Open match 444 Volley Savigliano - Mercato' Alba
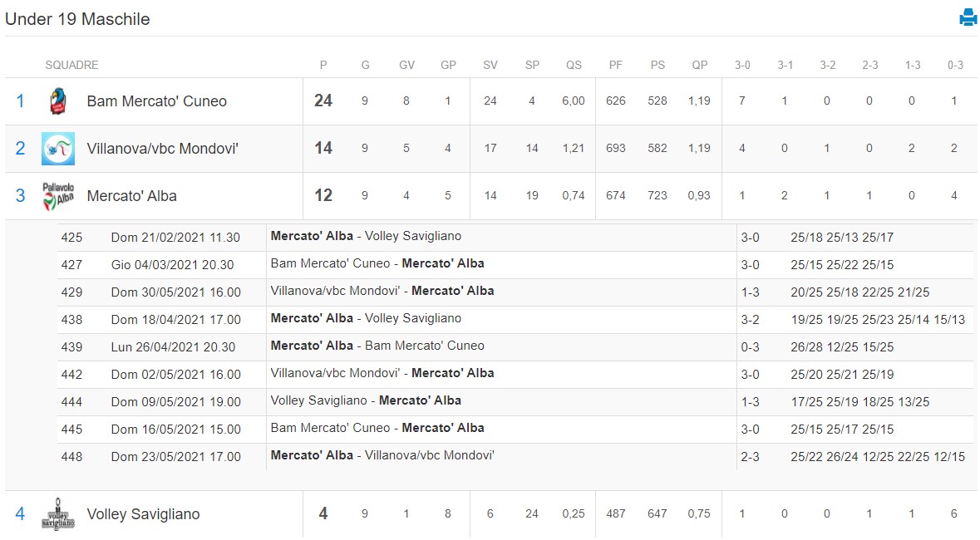This screenshot has height=540, width=980. [x=515, y=402]
